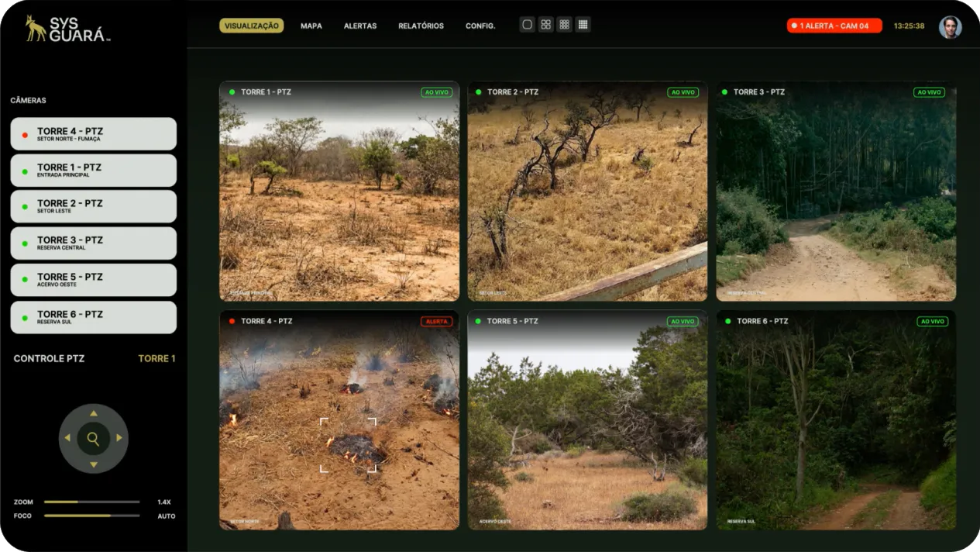
Task: Open the Torre 6 camera feed
Action: [x=836, y=420]
